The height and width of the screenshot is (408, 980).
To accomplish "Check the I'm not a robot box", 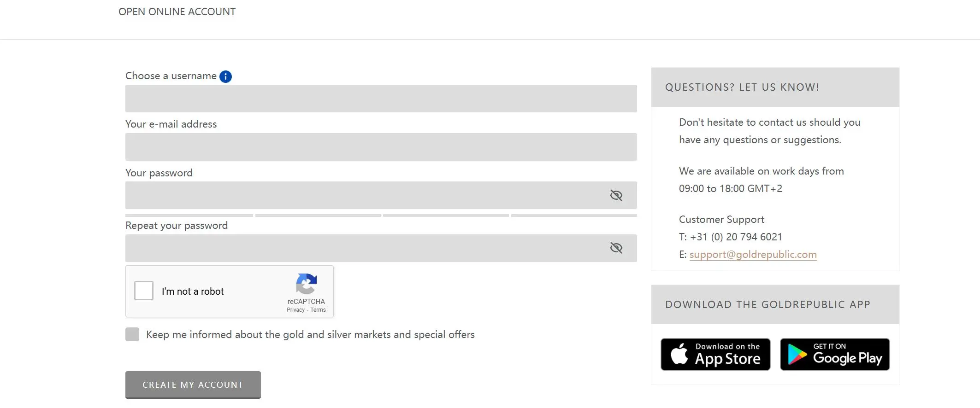I will click(144, 291).
